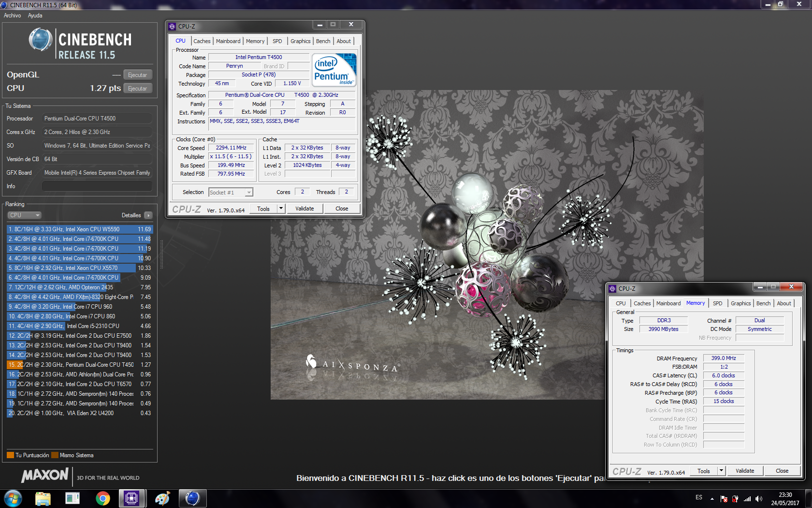Show hidden system tray icons
812x508 pixels.
[x=712, y=499]
